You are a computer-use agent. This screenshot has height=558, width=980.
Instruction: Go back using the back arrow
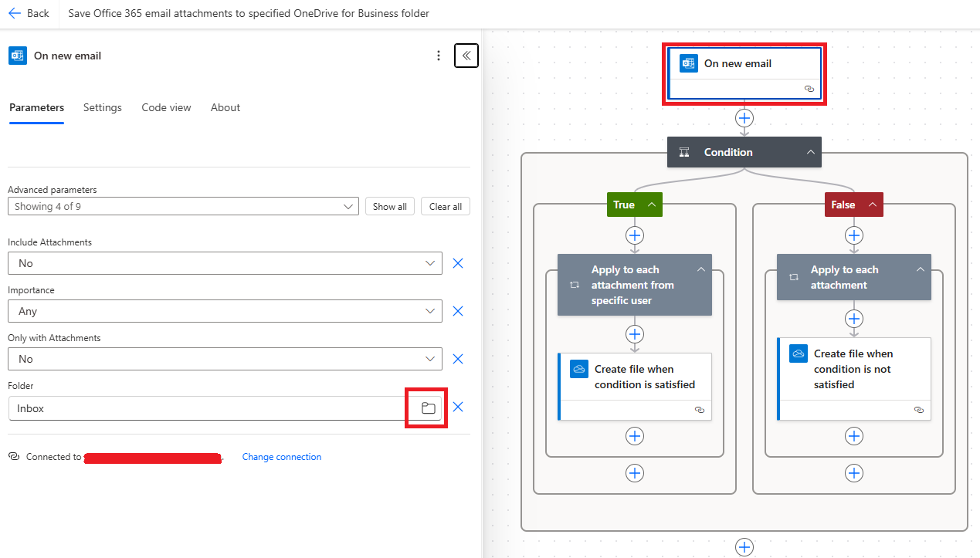pyautogui.click(x=16, y=13)
